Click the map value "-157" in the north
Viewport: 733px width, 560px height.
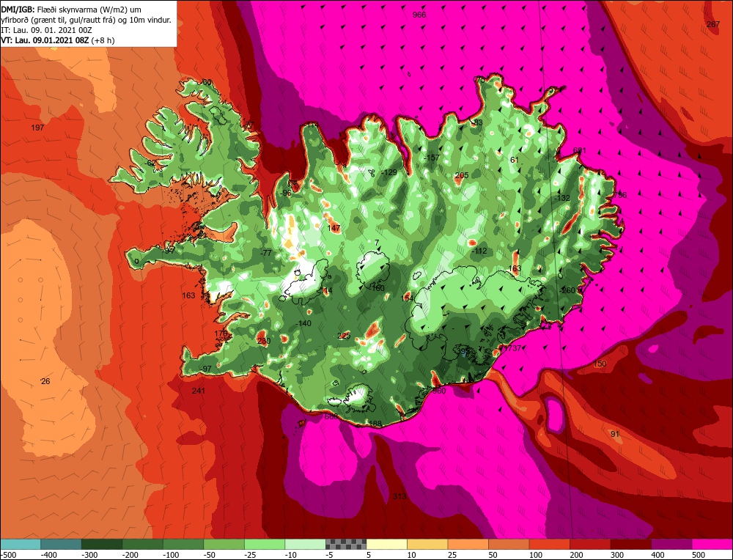432,158
